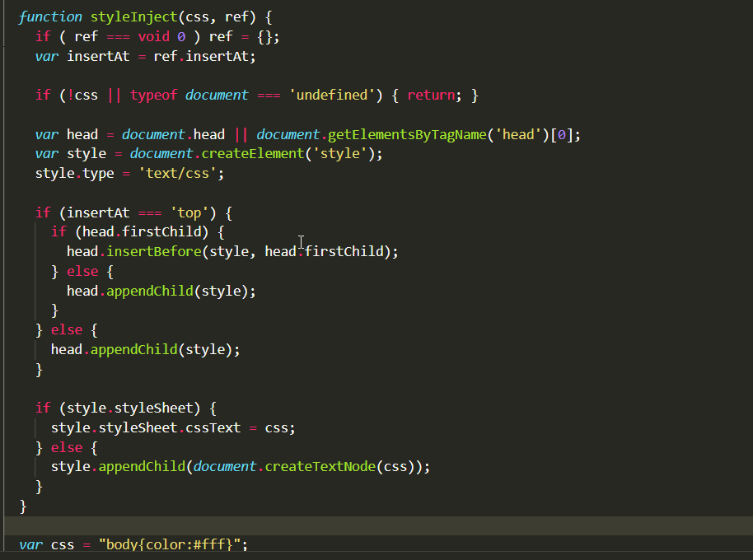Click the 'return' keyword
Screen dimensions: 753x560
431,96
